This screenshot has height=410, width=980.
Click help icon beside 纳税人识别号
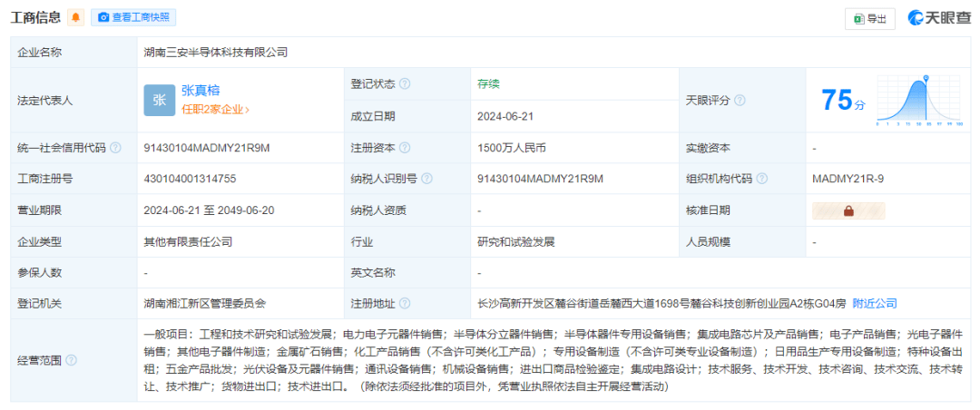(x=426, y=179)
